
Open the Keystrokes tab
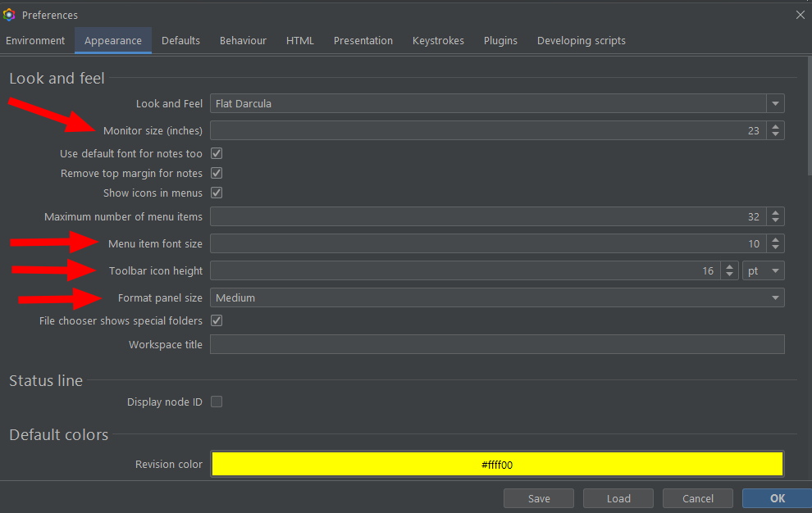[438, 40]
